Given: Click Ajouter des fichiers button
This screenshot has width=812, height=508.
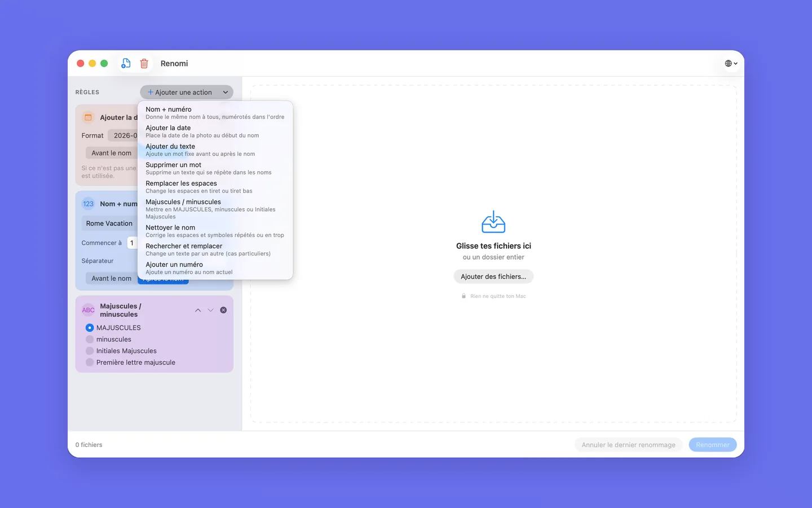Looking at the screenshot, I should pos(493,277).
